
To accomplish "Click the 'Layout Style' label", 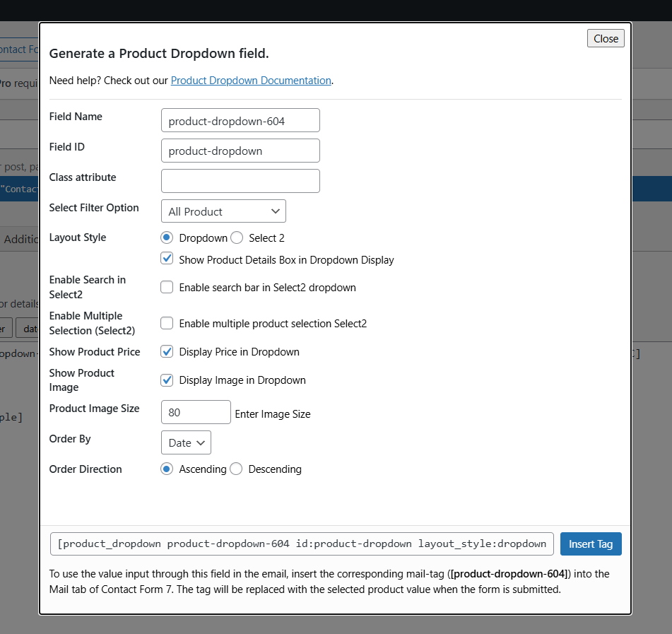I will (x=78, y=237).
